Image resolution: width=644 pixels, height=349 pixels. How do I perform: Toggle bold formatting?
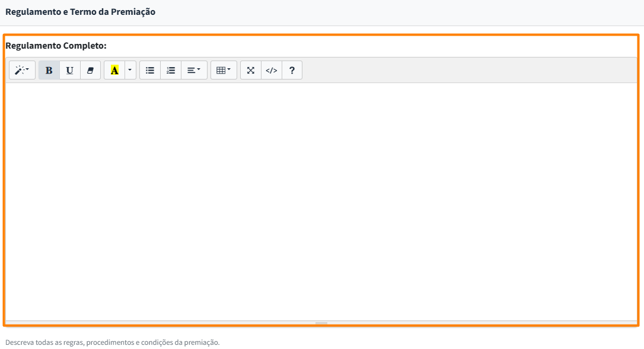coord(49,70)
